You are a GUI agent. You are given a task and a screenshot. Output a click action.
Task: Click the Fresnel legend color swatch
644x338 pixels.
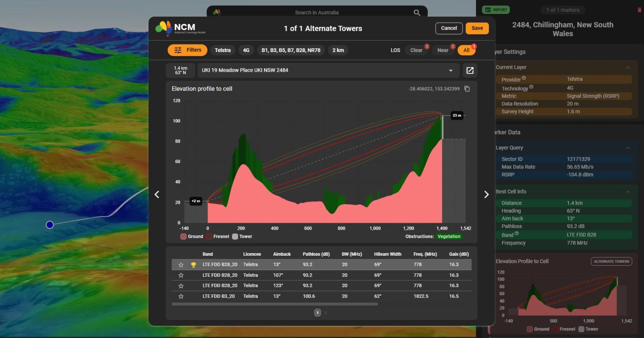209,236
